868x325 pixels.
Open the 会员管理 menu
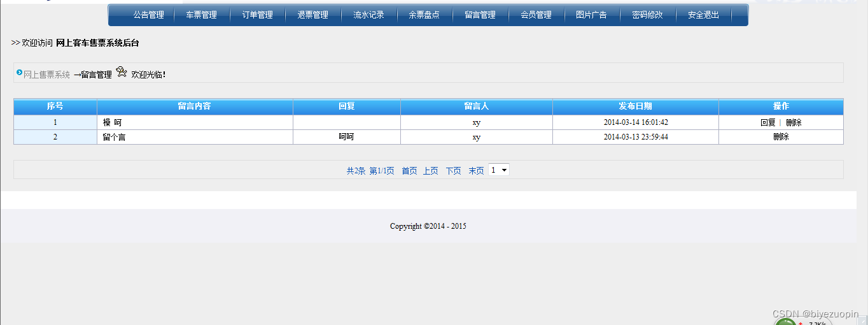(536, 15)
